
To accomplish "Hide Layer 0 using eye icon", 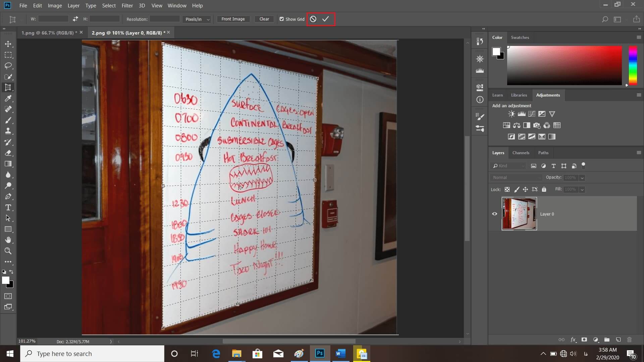I will point(494,214).
